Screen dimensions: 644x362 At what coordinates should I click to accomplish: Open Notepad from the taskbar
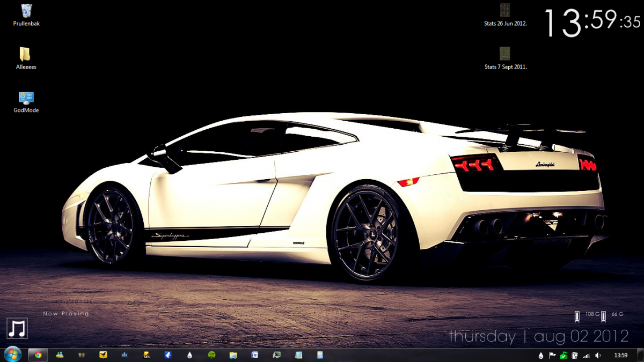(298, 355)
